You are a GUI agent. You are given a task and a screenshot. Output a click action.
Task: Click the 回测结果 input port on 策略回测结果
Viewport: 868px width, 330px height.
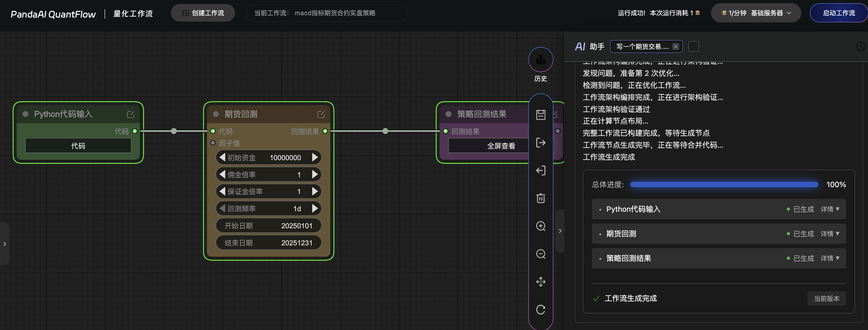coord(445,131)
